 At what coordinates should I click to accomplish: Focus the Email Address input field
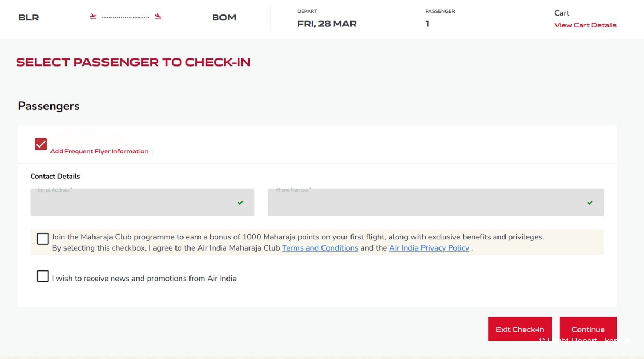[x=142, y=203]
